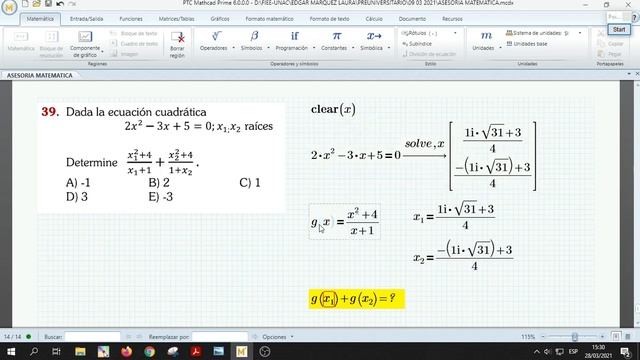Click the highlighted g(x1)+g(x2) expression

pos(356,299)
